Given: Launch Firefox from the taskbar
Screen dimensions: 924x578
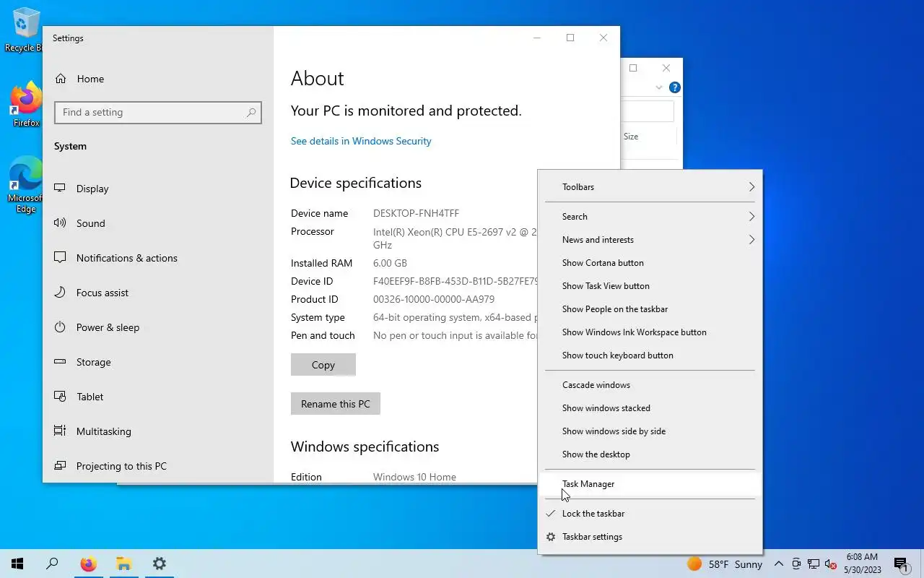Looking at the screenshot, I should [x=88, y=564].
